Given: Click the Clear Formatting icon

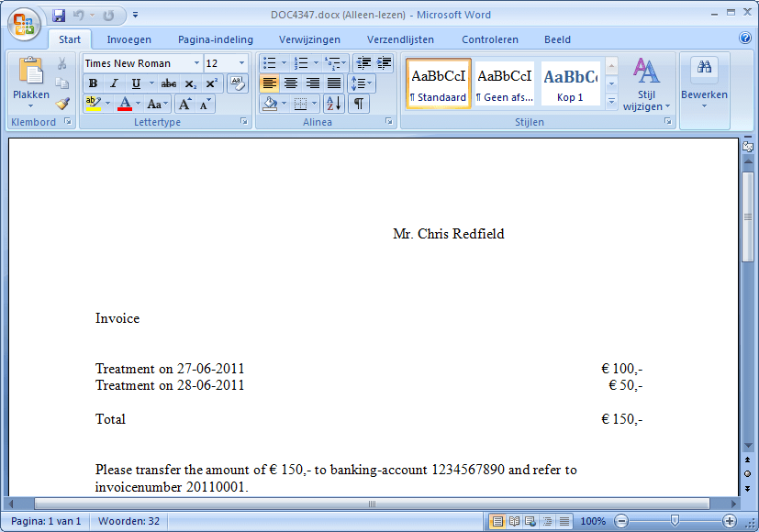Looking at the screenshot, I should pos(237,83).
